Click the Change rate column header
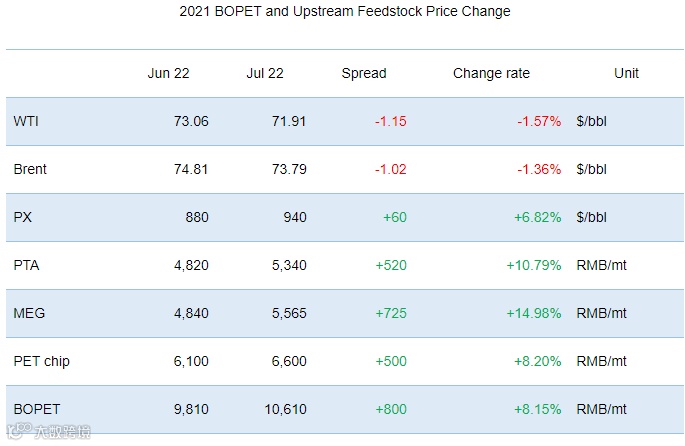The width and height of the screenshot is (685, 446). (491, 73)
